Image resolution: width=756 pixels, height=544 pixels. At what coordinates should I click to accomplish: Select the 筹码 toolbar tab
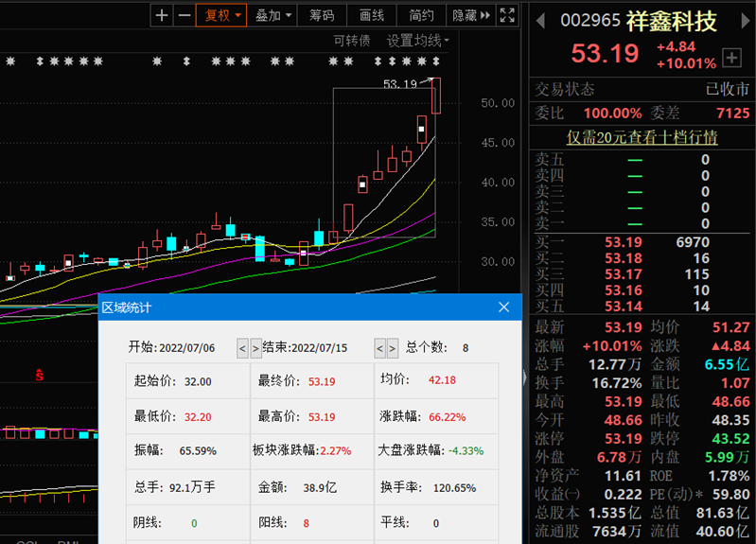[x=322, y=15]
